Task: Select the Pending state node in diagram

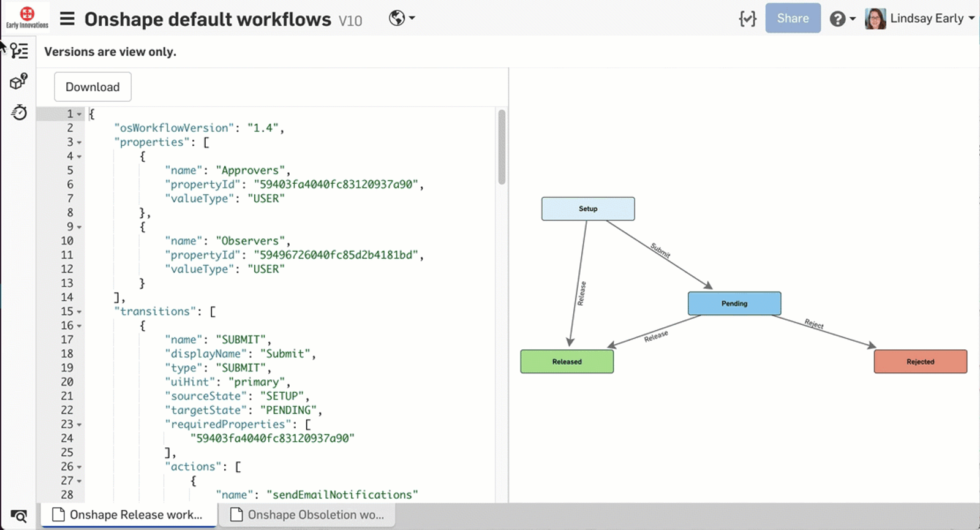Action: coord(734,303)
